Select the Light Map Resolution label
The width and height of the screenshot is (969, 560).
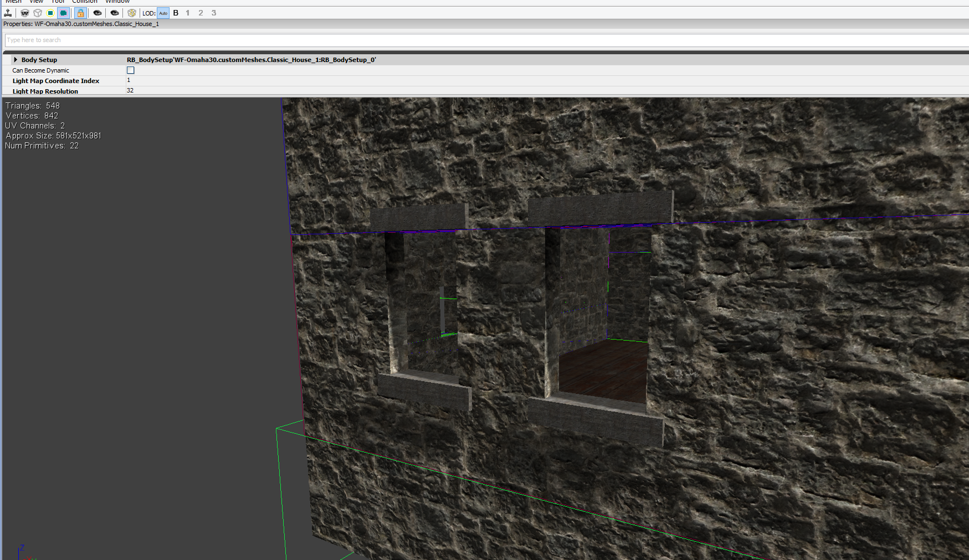point(45,91)
